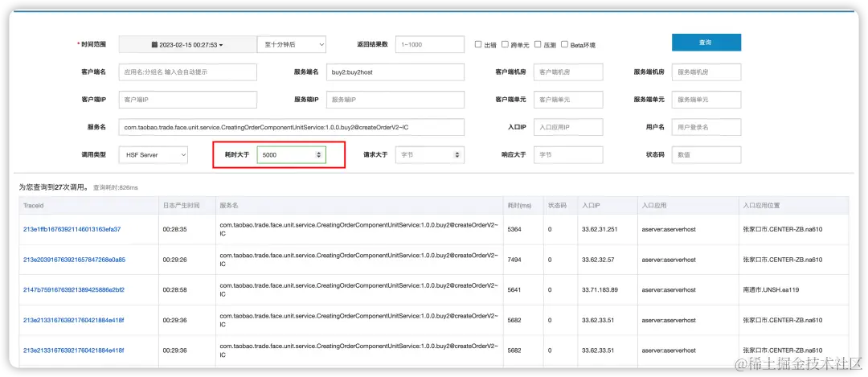Click the calendar icon in time range
The width and height of the screenshot is (868, 377).
pyautogui.click(x=155, y=44)
